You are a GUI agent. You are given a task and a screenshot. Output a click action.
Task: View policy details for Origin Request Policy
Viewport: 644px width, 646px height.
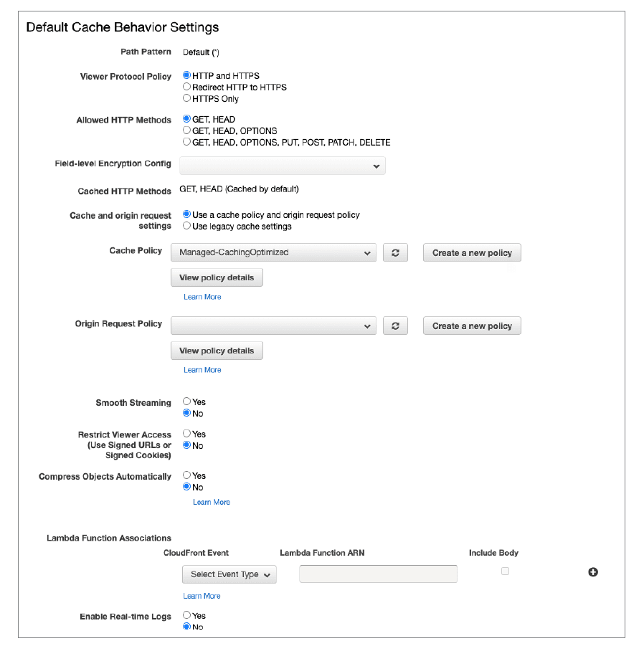(217, 351)
